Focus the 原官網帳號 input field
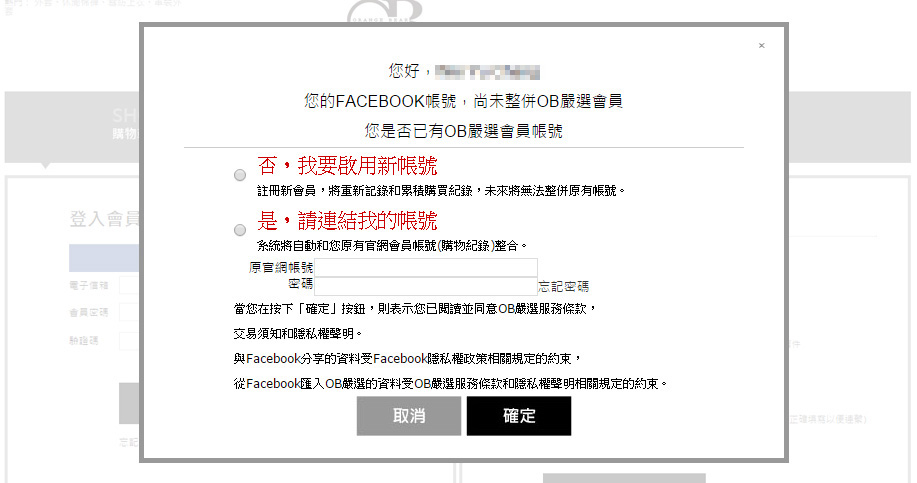 426,267
